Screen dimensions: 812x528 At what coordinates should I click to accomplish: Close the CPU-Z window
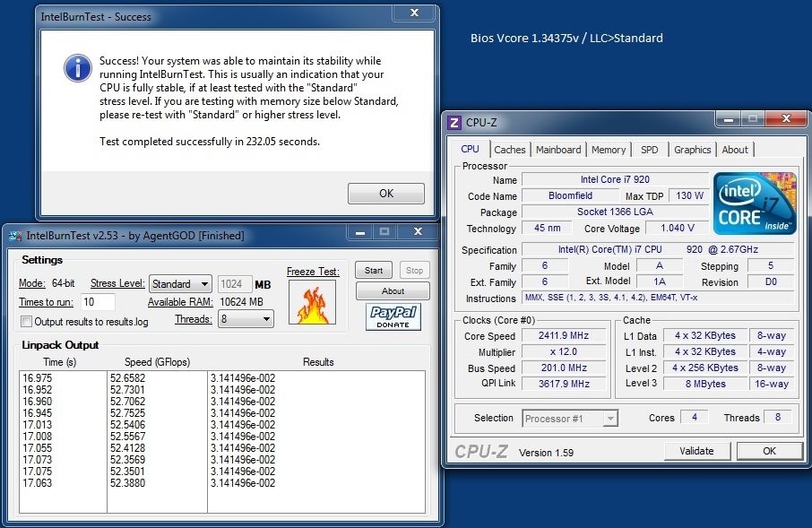pos(786,119)
